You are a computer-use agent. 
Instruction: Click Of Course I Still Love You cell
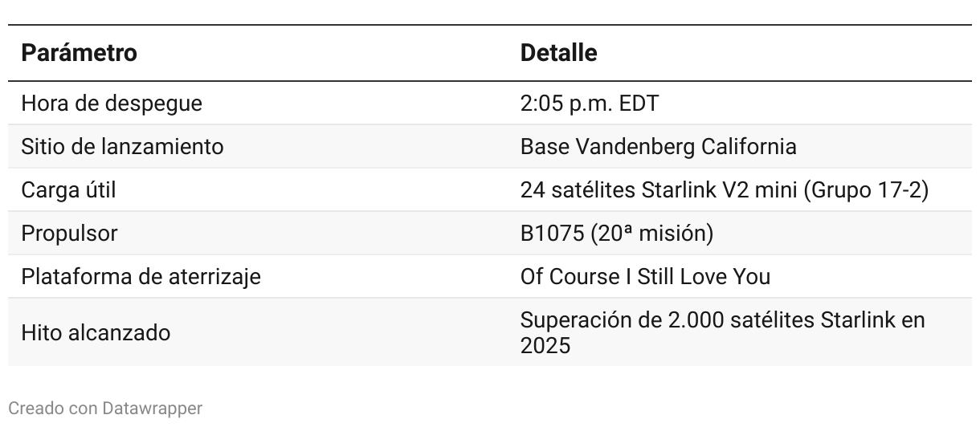pos(645,277)
